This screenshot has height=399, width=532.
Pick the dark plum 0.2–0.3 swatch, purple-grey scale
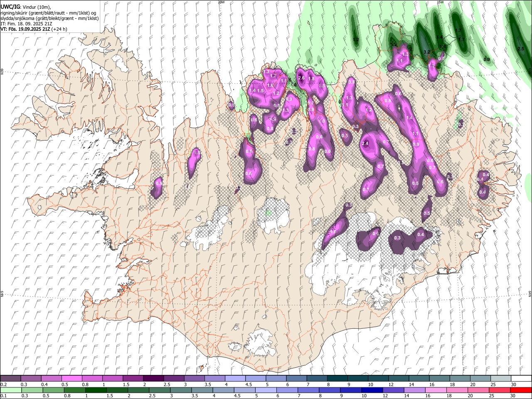tap(10, 379)
